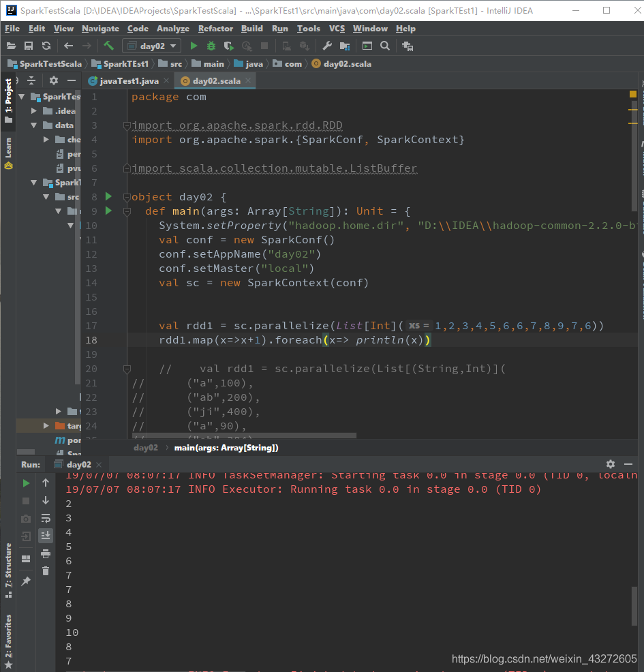
Task: Open Settings via the wrench icon
Action: (327, 46)
